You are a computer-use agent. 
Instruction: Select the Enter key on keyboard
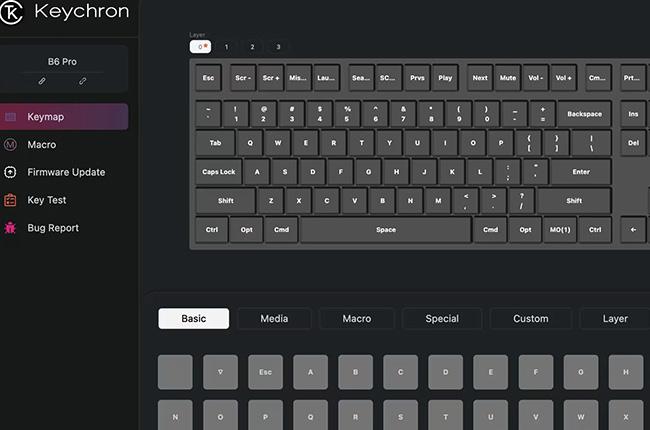(581, 172)
